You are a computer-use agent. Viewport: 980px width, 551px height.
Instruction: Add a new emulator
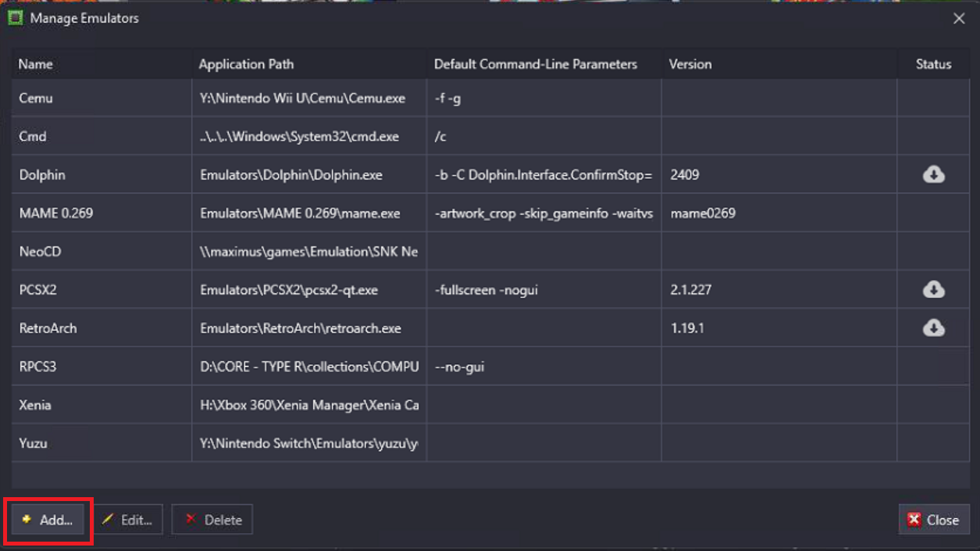(x=48, y=520)
